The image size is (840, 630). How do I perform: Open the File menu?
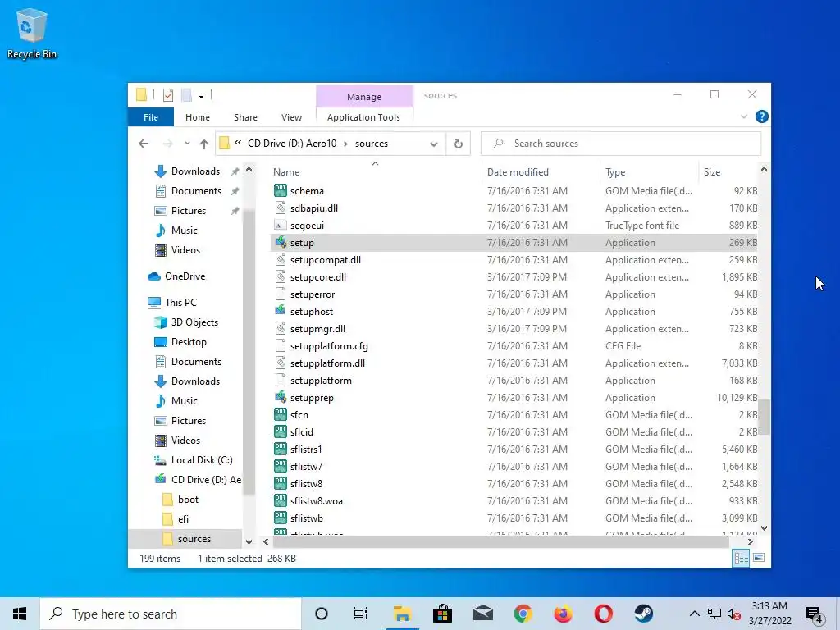pos(151,117)
